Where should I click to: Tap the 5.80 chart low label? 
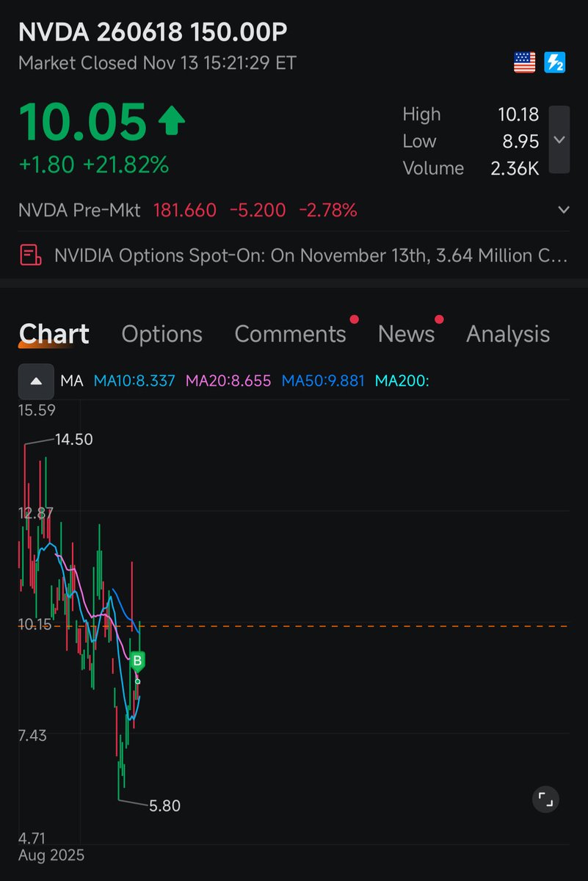[164, 806]
